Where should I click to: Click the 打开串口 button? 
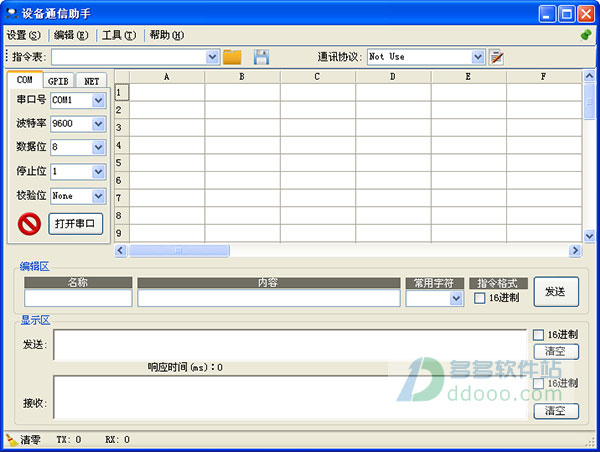tap(75, 224)
